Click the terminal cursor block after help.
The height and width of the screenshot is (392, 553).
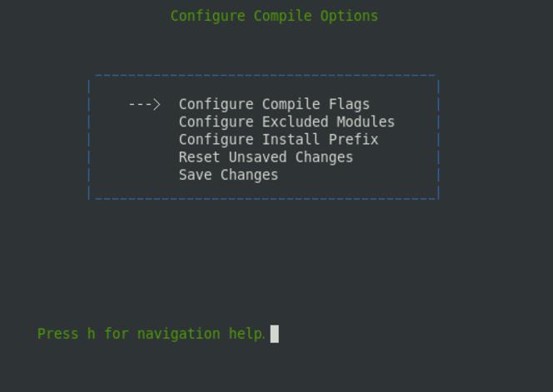(274, 334)
